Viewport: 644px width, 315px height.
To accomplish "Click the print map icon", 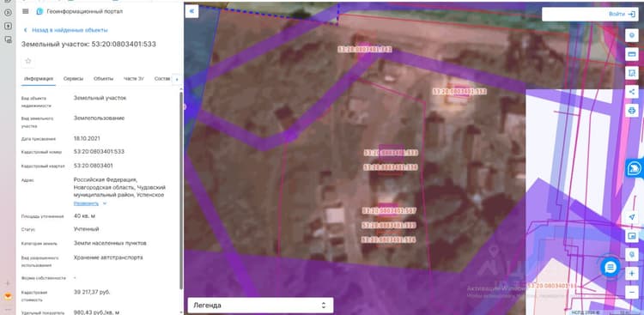I will [632, 111].
